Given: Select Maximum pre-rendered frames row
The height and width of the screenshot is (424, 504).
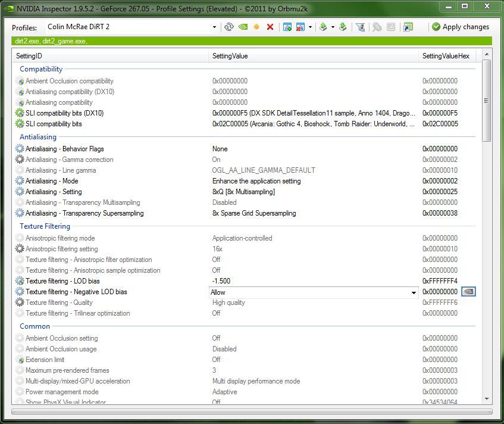Looking at the screenshot, I should pyautogui.click(x=245, y=370).
